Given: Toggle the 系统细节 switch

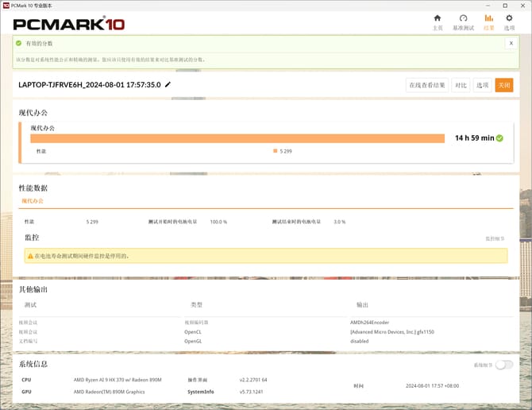Looking at the screenshot, I should pyautogui.click(x=503, y=365).
